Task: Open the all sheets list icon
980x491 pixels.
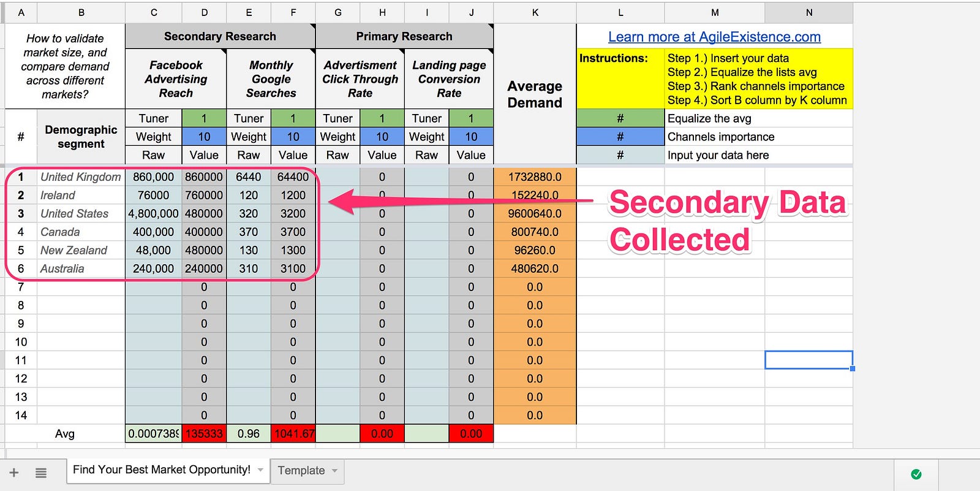Action: [x=41, y=473]
